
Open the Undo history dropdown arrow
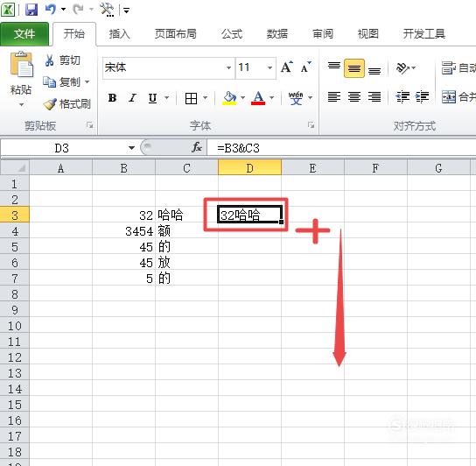[63, 10]
